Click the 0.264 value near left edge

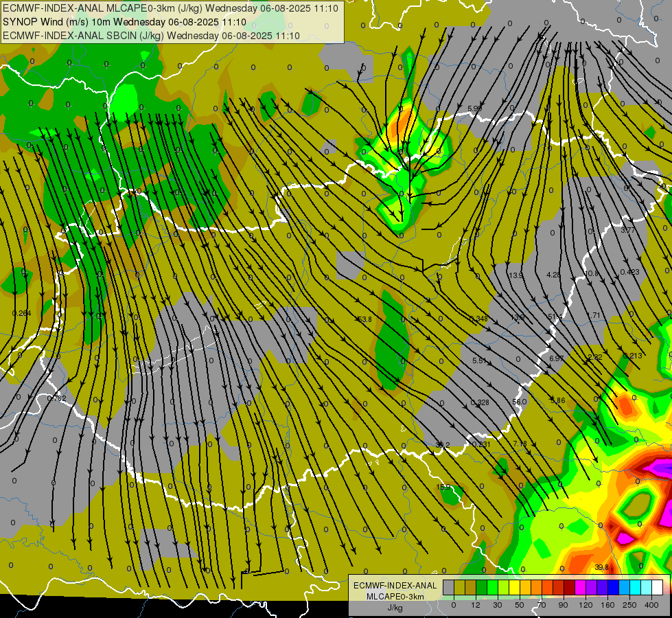point(21,313)
